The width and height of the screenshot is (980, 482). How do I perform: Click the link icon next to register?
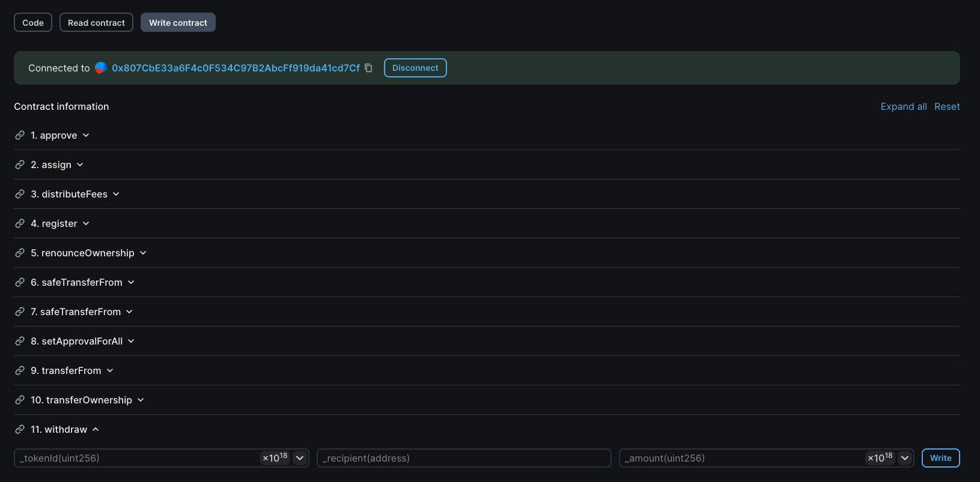pos(20,223)
